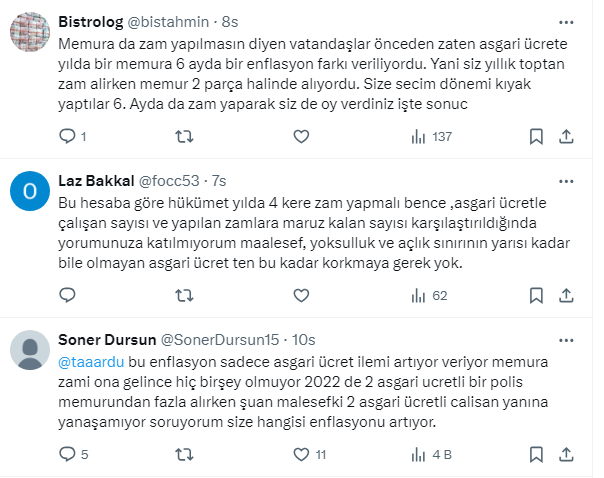Open Laz Bakkal's profile avatar
Viewport: 604px width, 478px height.
coord(31,190)
